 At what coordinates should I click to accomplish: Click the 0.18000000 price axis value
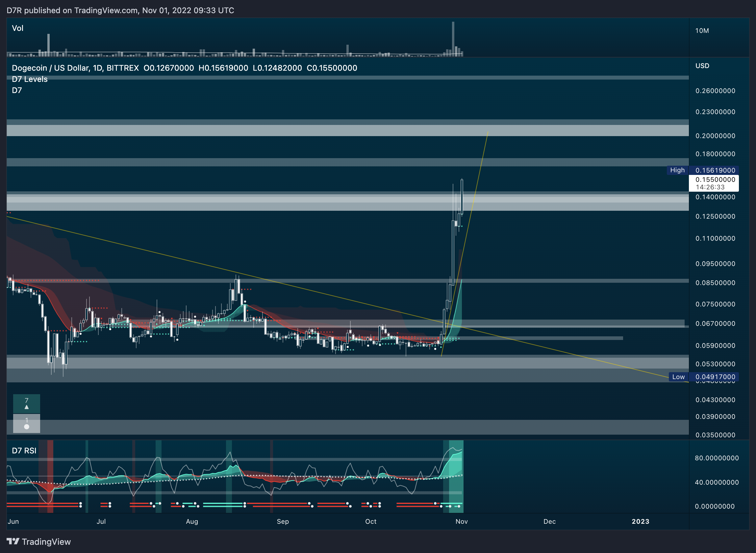click(715, 154)
